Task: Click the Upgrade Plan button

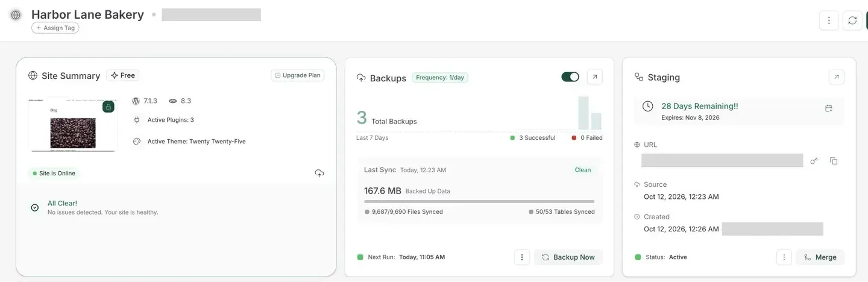Action: (298, 75)
